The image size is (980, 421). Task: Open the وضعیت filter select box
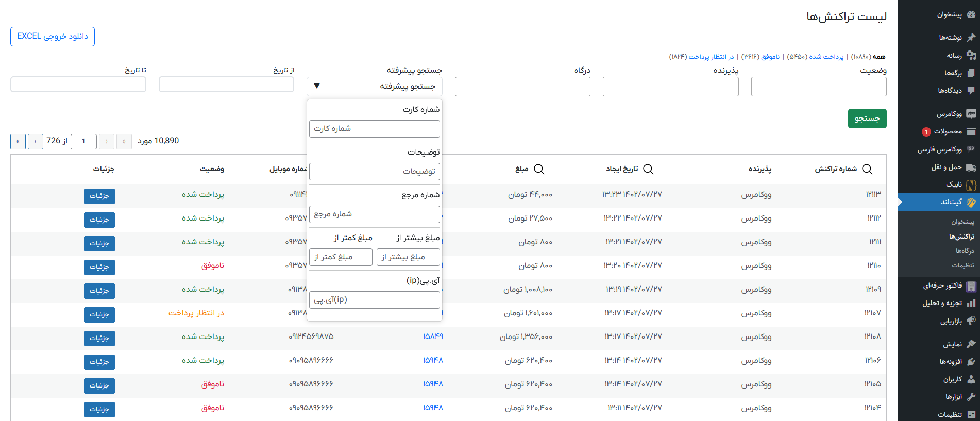[x=819, y=87]
